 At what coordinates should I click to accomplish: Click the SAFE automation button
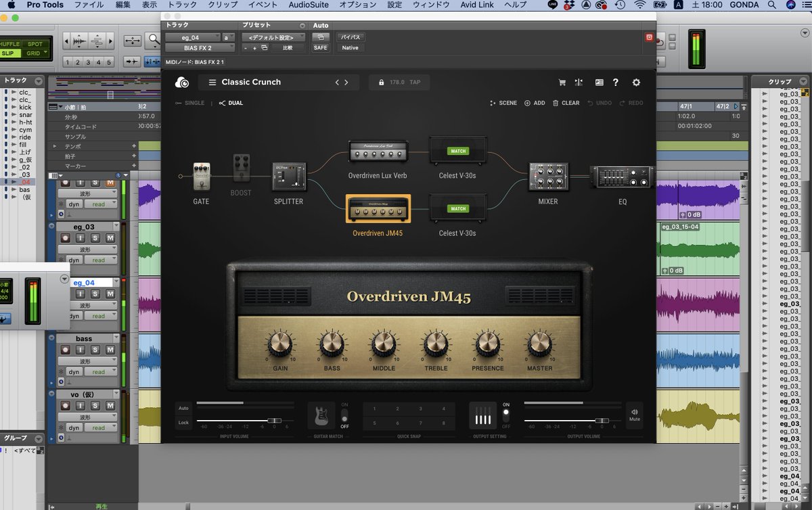(320, 48)
